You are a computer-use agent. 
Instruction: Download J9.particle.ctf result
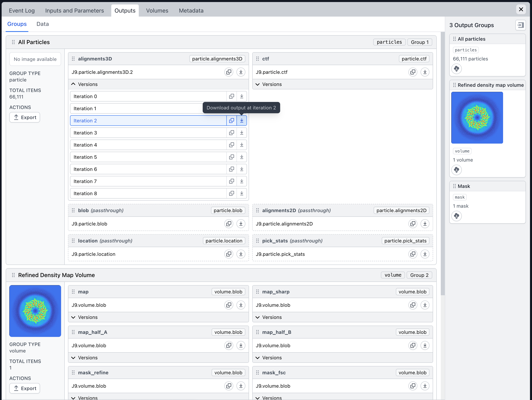point(425,72)
